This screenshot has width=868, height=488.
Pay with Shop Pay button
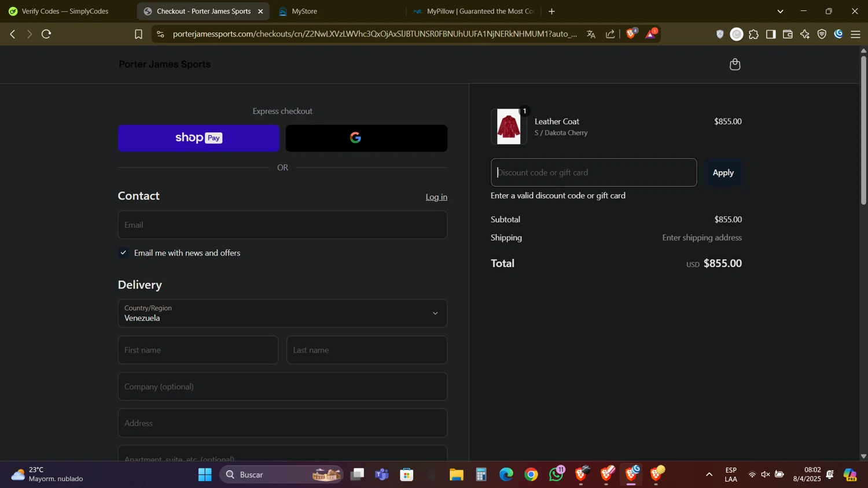click(x=198, y=138)
